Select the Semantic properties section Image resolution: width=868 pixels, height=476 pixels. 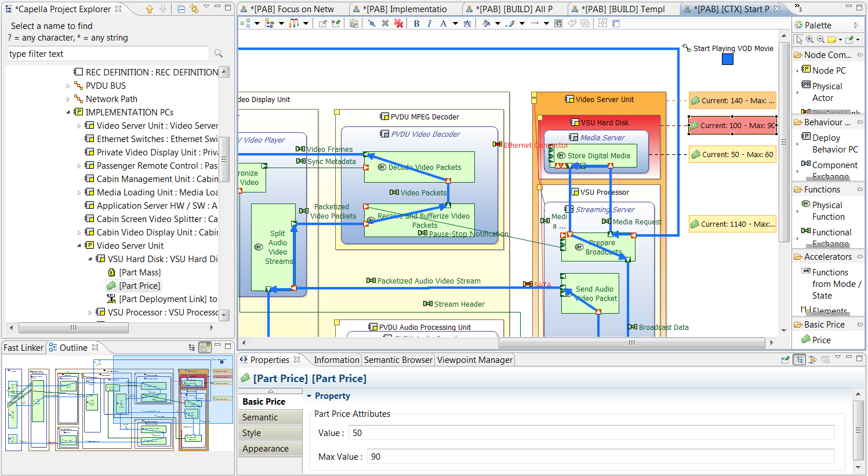point(260,417)
